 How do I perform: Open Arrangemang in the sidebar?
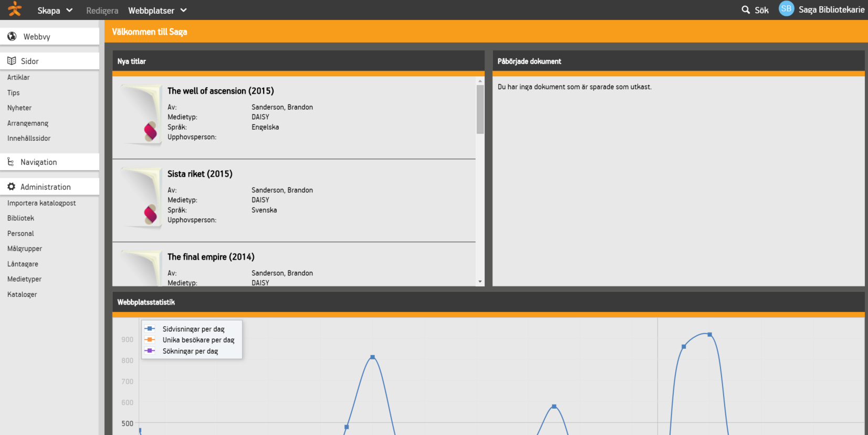tap(28, 123)
